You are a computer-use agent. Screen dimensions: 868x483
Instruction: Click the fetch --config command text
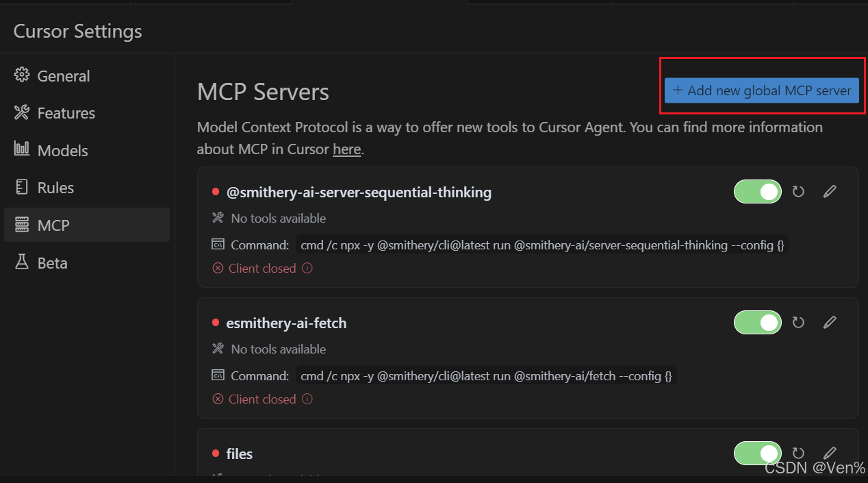[486, 375]
